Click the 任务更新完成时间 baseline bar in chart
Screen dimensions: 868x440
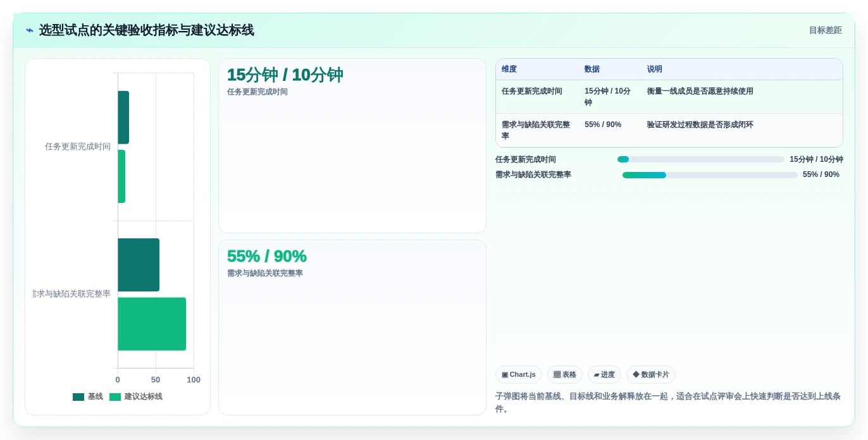coord(123,118)
